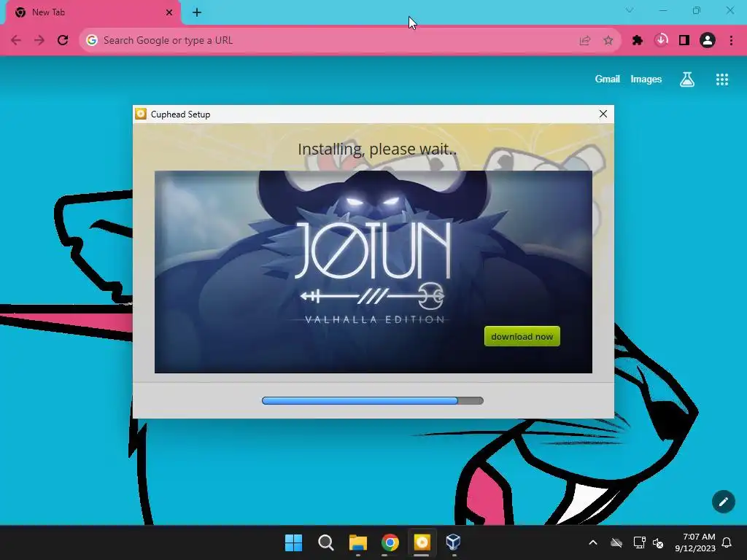Screen dimensions: 747x560
Task: Click the Cuphead Setup title bar icon
Action: coord(141,114)
